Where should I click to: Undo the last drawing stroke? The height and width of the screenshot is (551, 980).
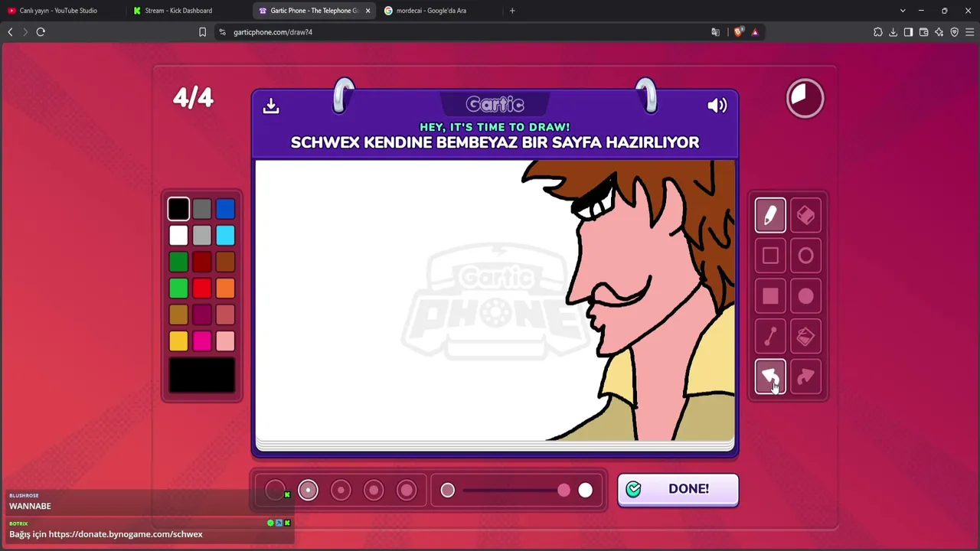(770, 377)
